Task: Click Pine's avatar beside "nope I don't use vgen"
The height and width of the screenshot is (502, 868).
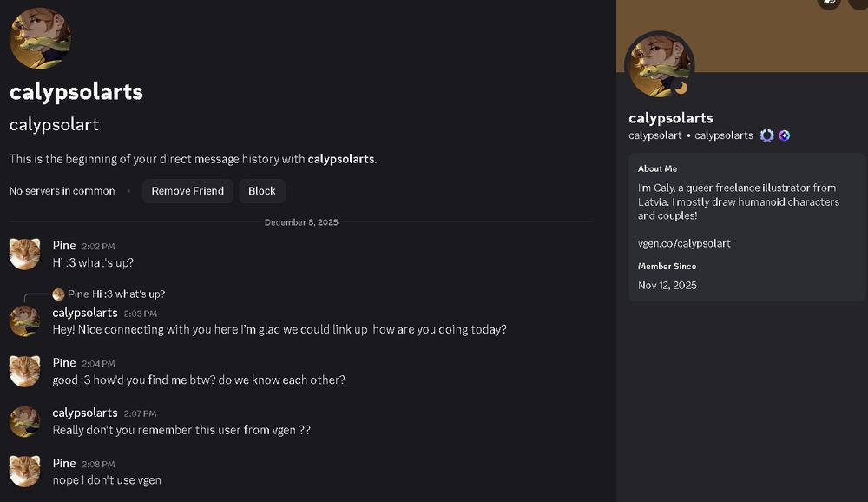Action: 24,471
